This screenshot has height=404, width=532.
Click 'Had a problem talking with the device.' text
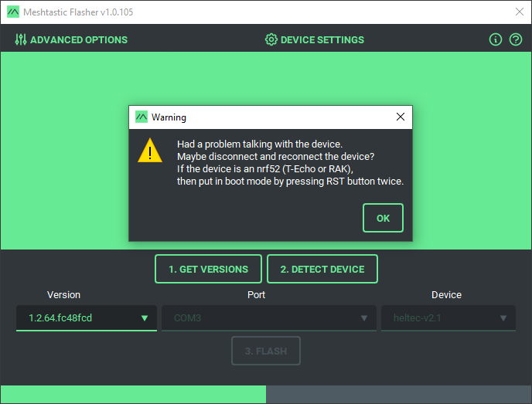coord(260,144)
